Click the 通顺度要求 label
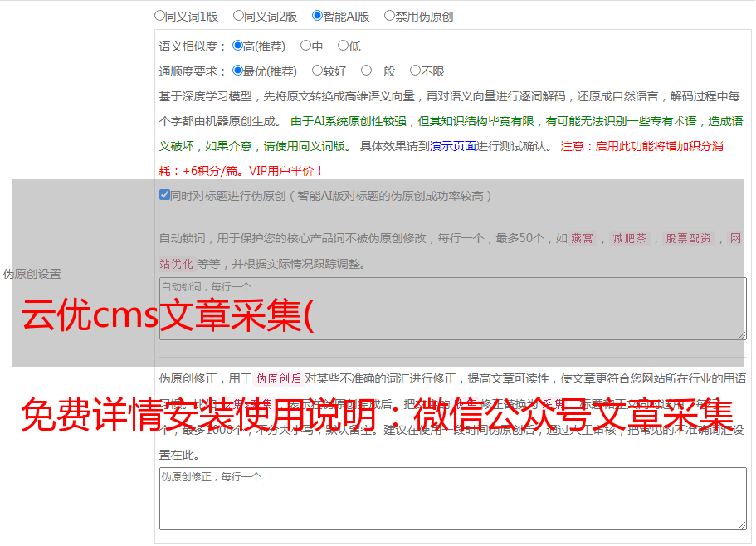 point(193,71)
